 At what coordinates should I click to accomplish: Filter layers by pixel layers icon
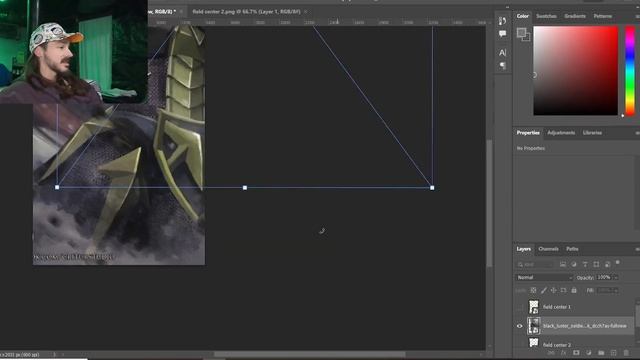(563, 264)
